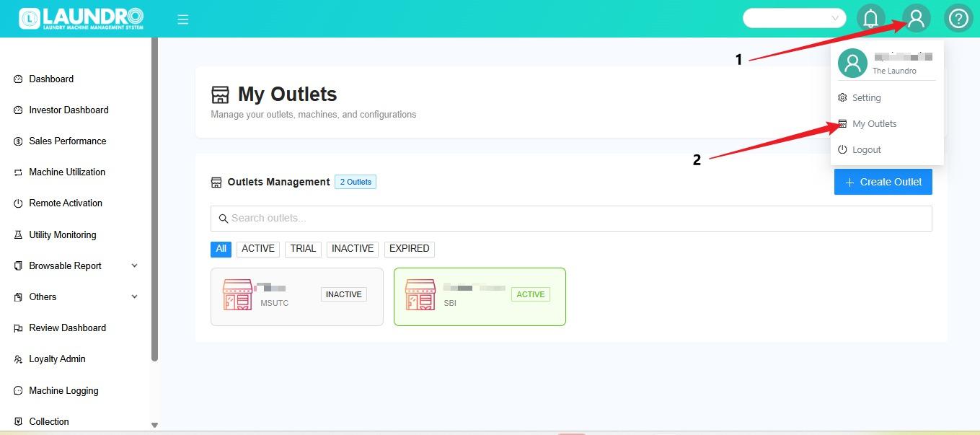Open Loyalty Admin page
This screenshot has height=435, width=980.
57,359
